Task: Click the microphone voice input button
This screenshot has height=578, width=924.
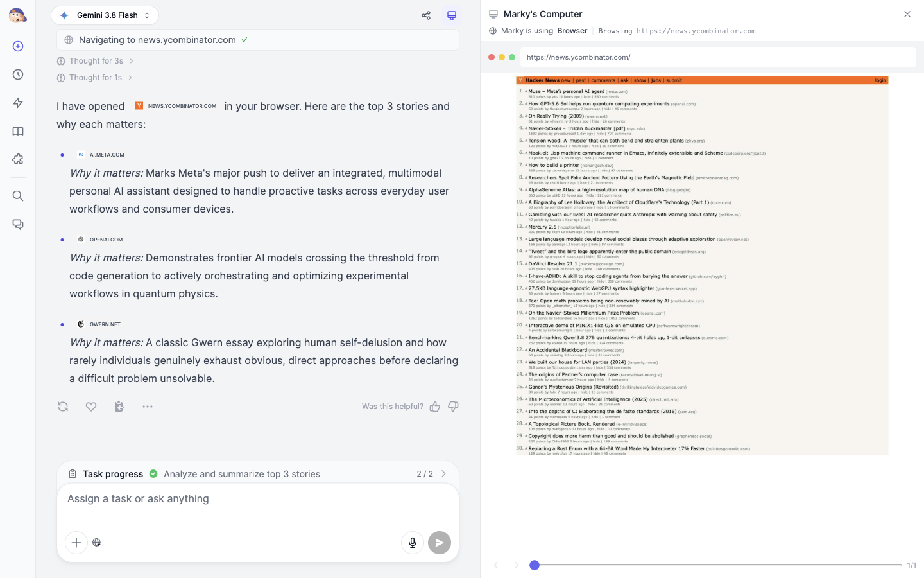Action: click(x=413, y=543)
